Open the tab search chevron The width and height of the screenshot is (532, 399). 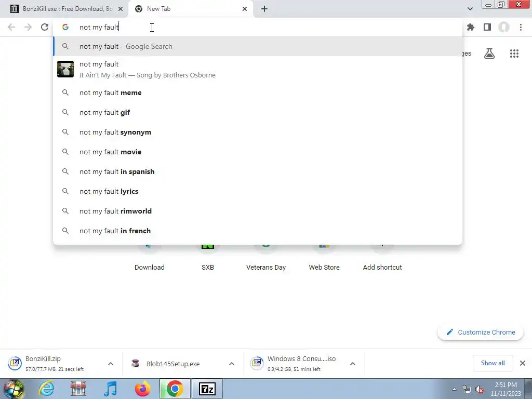pyautogui.click(x=470, y=9)
